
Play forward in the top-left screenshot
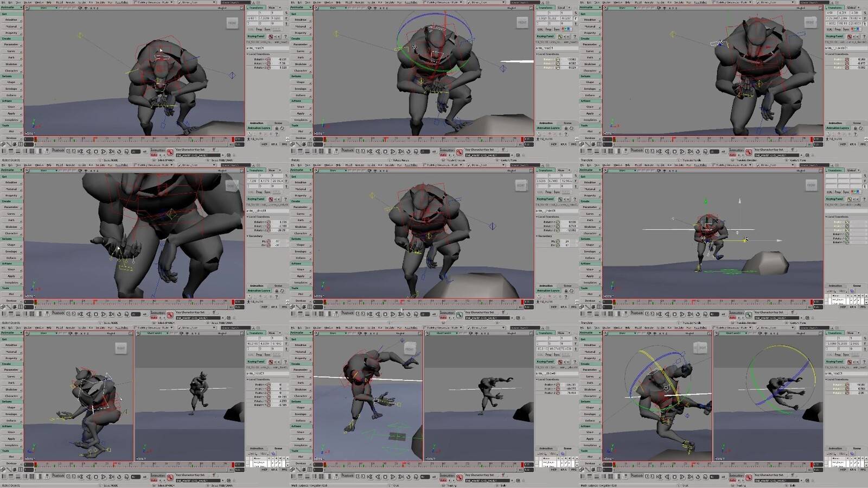[104, 151]
